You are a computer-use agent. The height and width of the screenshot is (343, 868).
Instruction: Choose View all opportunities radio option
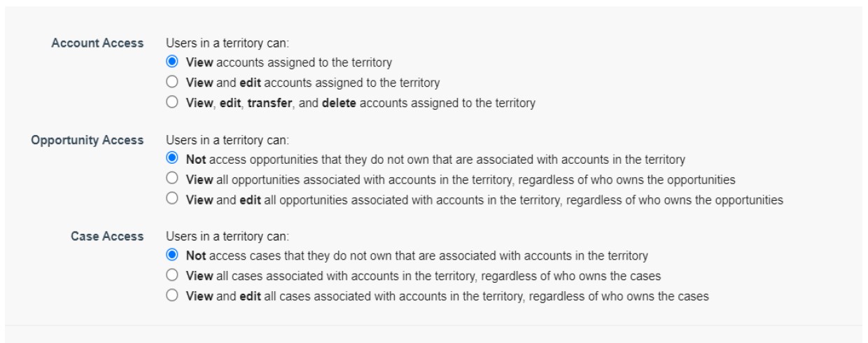click(x=173, y=179)
